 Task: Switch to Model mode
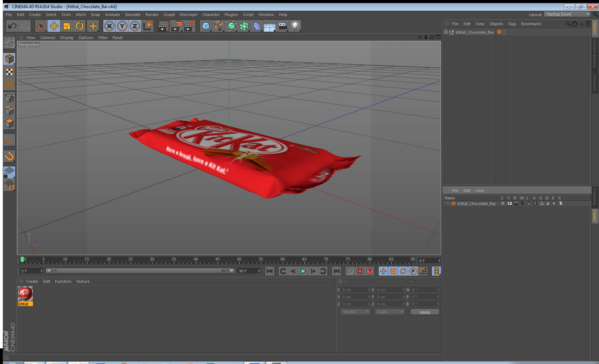point(9,59)
